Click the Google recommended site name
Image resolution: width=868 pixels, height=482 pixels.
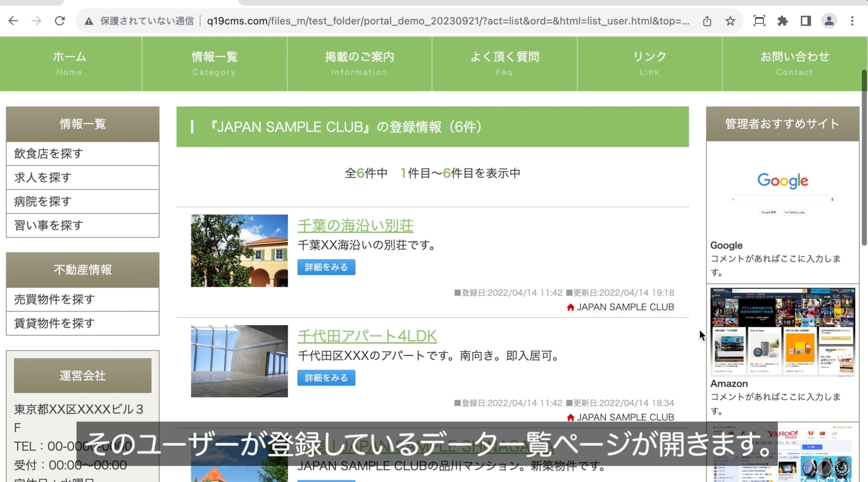tap(726, 245)
